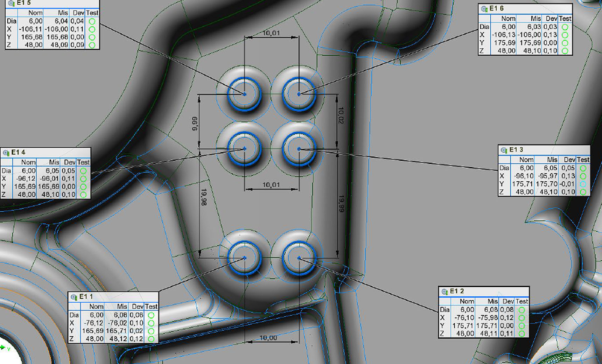The image size is (602, 364).
Task: Select the Z measured 48,12 in E1 1
Action: [118, 339]
